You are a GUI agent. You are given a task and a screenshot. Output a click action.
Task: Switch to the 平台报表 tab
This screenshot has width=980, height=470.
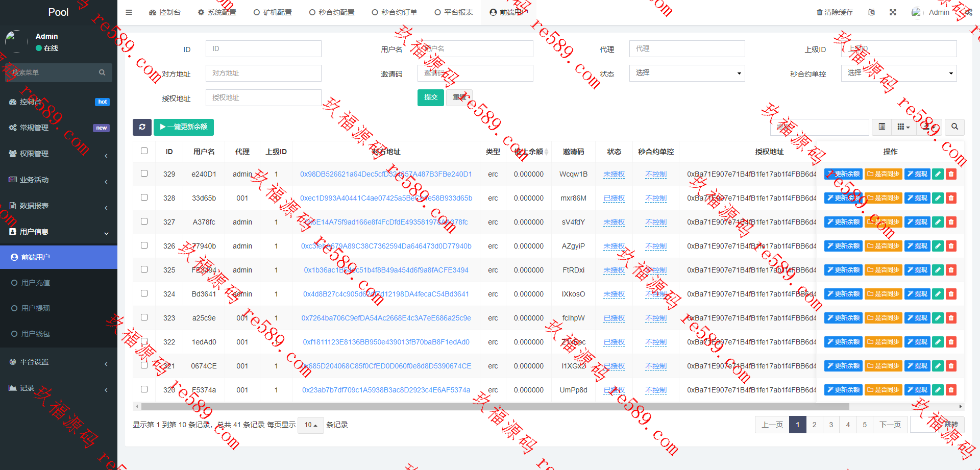click(x=454, y=12)
